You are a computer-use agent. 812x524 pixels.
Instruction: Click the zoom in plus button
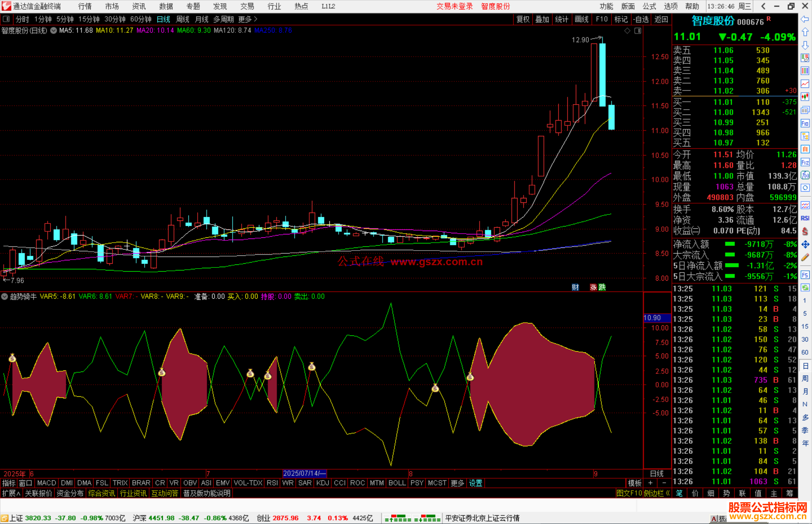pos(650,483)
